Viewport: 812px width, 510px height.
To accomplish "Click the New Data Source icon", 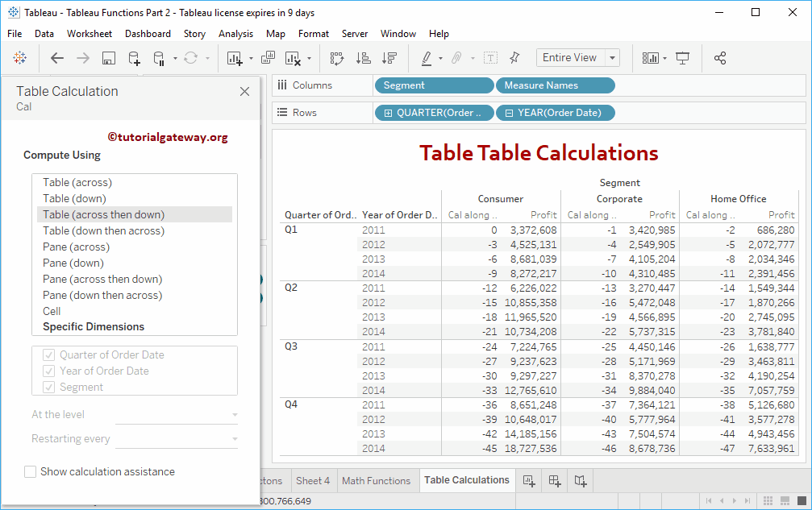I will [x=134, y=58].
